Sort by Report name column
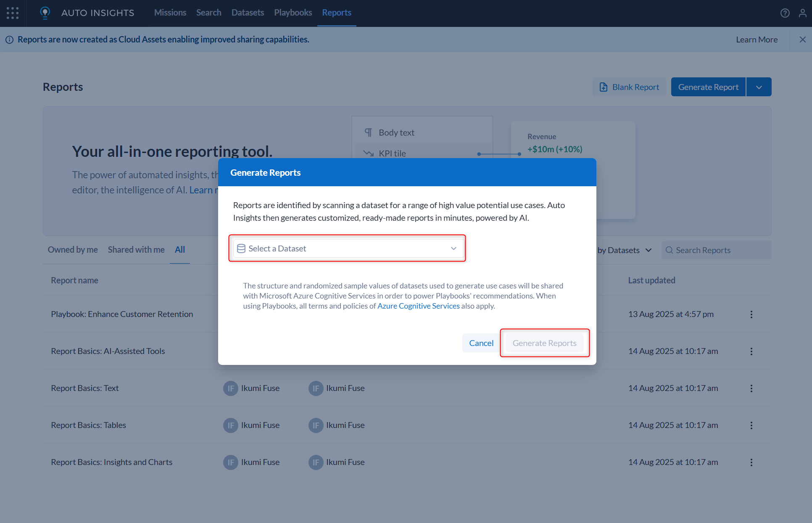Screen dimensions: 812x523 pyautogui.click(x=74, y=280)
